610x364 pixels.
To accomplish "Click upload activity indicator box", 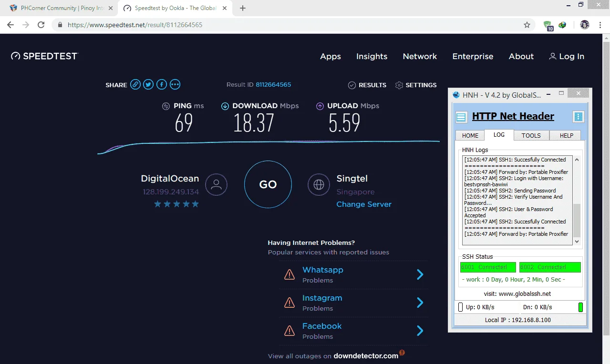I will [x=460, y=307].
